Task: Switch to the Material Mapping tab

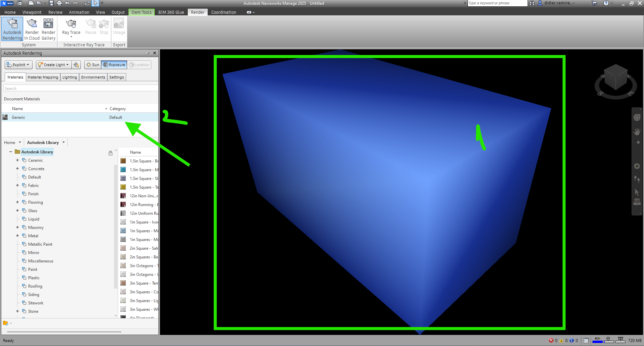Action: 43,77
